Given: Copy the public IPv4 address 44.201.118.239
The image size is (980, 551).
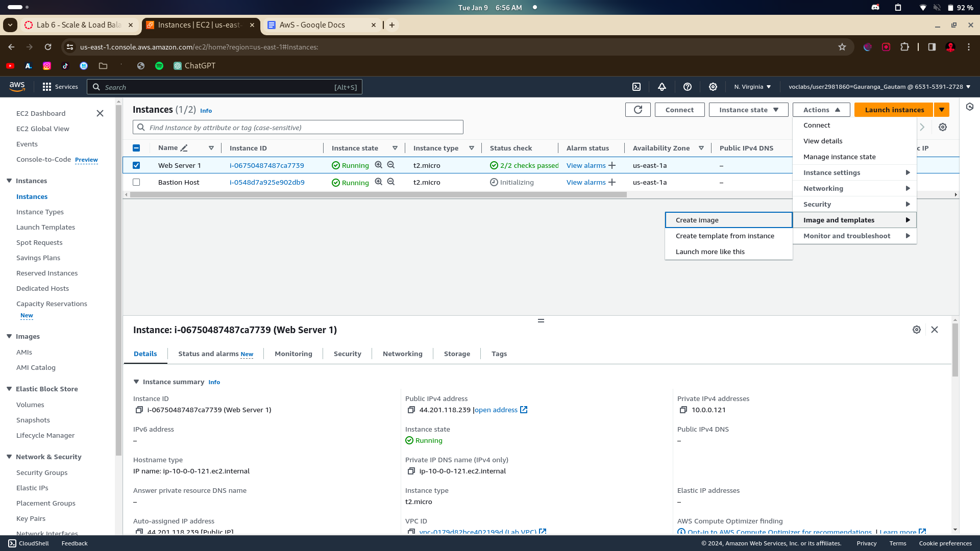Looking at the screenshot, I should [x=411, y=410].
